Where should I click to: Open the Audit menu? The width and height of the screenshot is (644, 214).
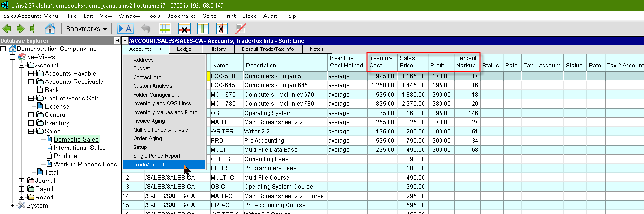[x=270, y=16]
